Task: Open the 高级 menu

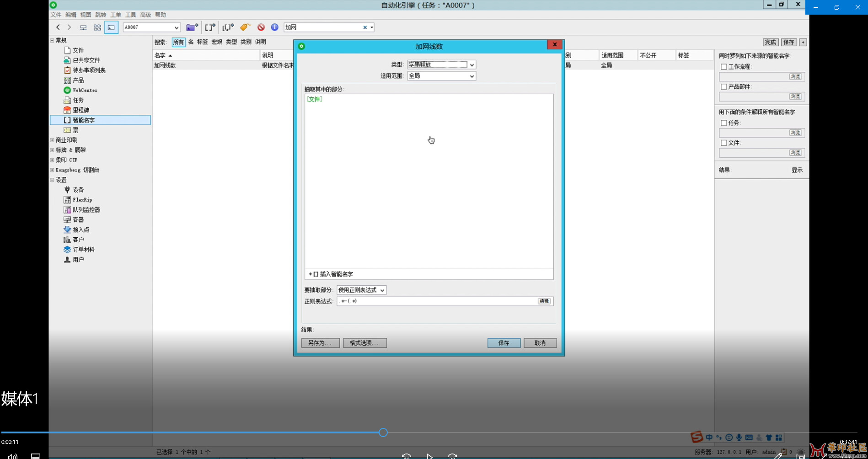Action: (145, 15)
